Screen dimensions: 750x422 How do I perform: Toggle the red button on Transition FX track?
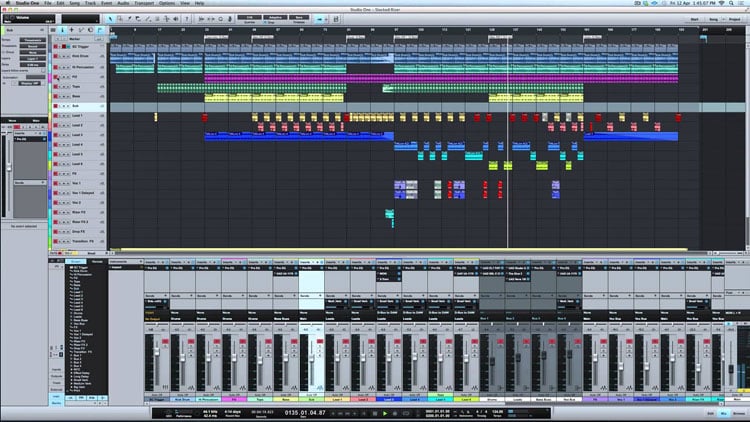55,241
